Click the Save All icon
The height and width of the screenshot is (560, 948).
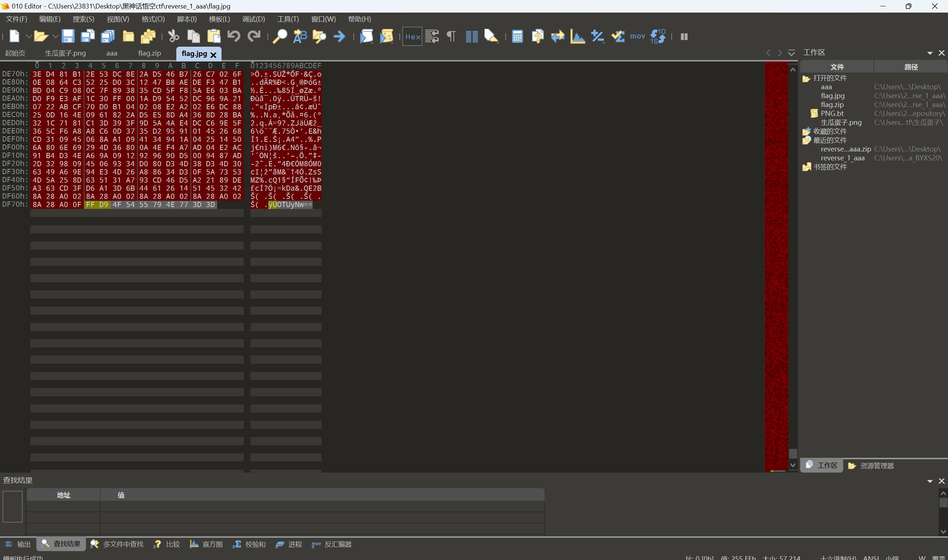tap(108, 36)
